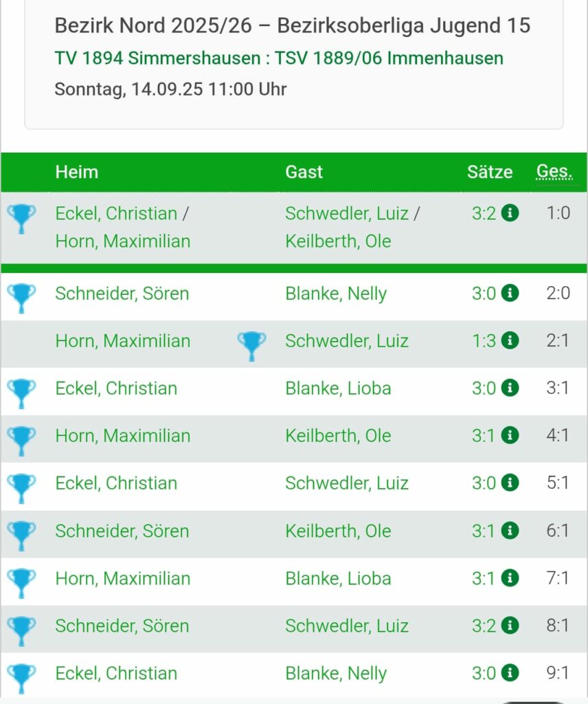
Task: Open Blanke, Lioba in the 7:1 row
Action: click(338, 578)
